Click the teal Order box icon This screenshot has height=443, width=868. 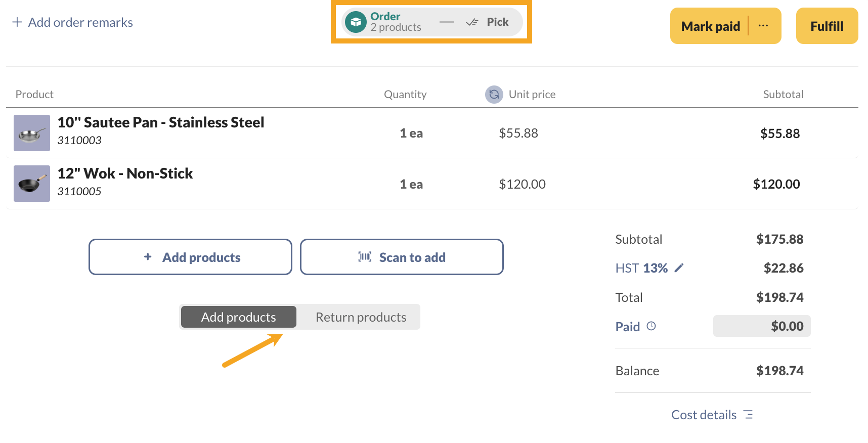pyautogui.click(x=356, y=22)
